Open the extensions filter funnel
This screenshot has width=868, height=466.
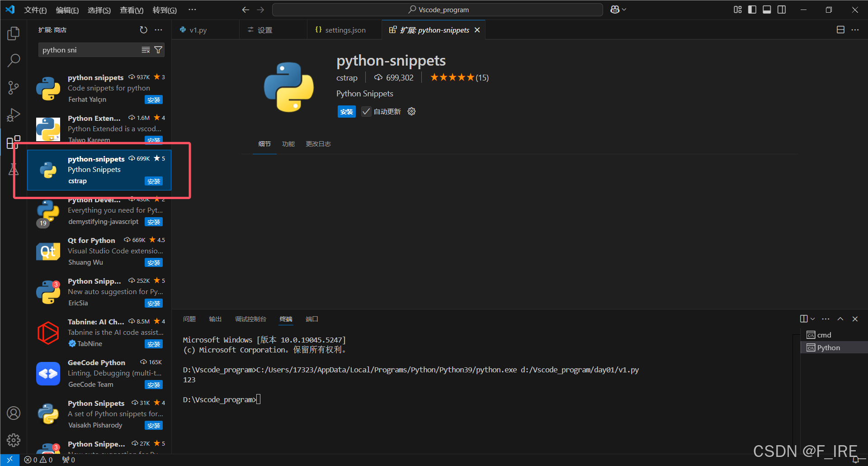click(158, 50)
